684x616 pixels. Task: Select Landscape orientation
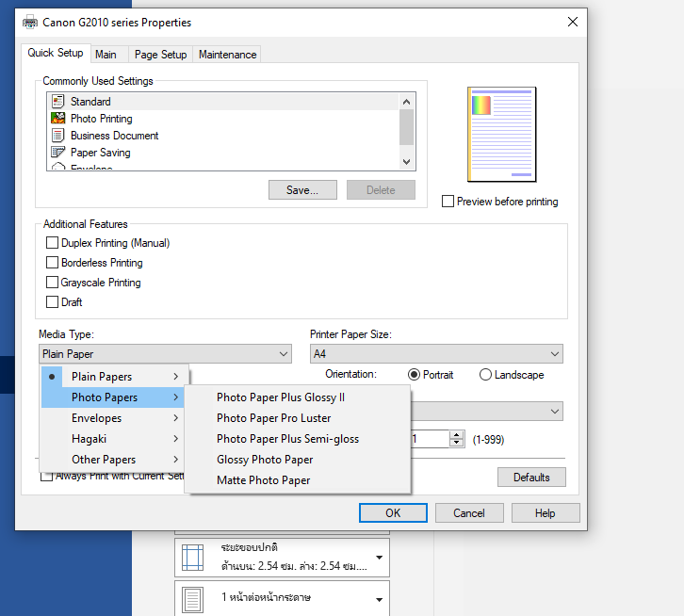point(485,375)
